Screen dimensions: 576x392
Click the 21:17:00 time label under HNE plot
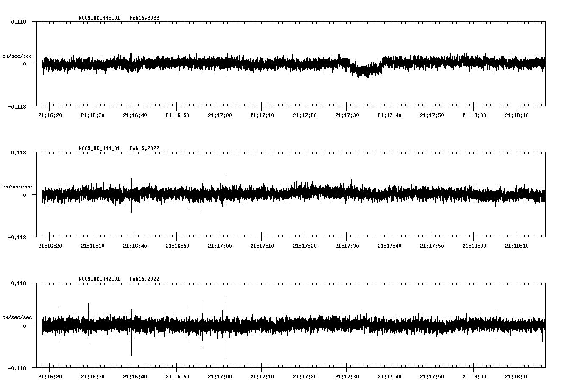[220, 115]
